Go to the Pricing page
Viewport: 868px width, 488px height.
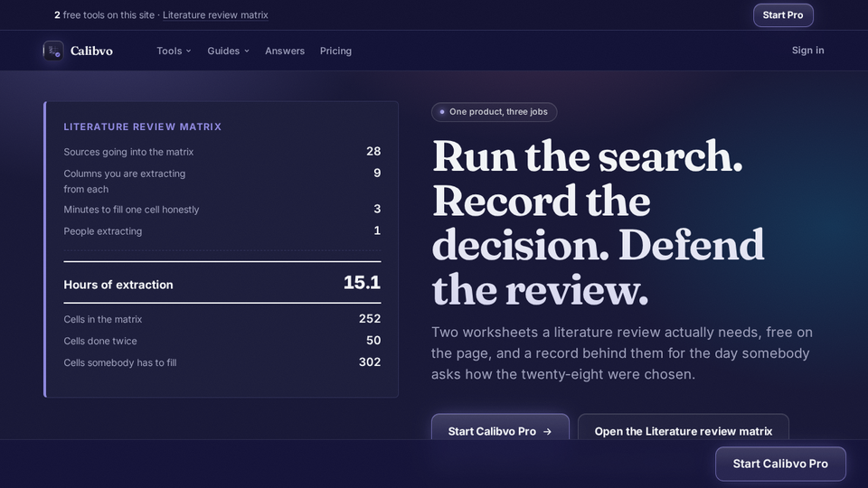[x=335, y=51]
